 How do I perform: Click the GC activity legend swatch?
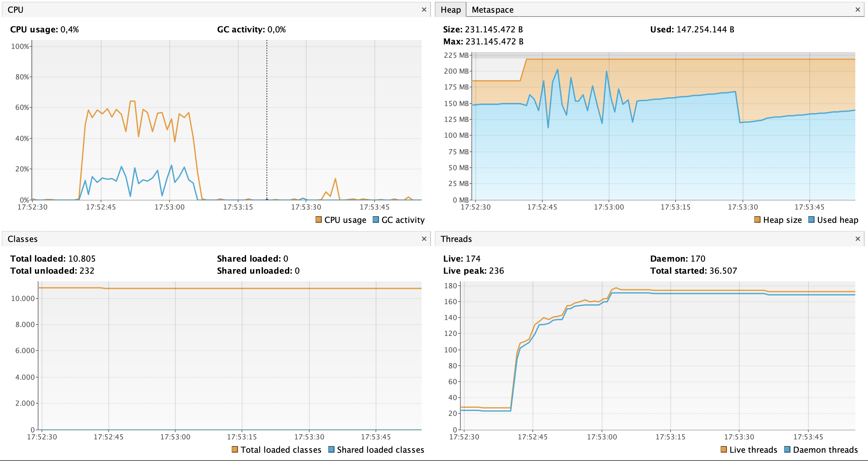(376, 220)
